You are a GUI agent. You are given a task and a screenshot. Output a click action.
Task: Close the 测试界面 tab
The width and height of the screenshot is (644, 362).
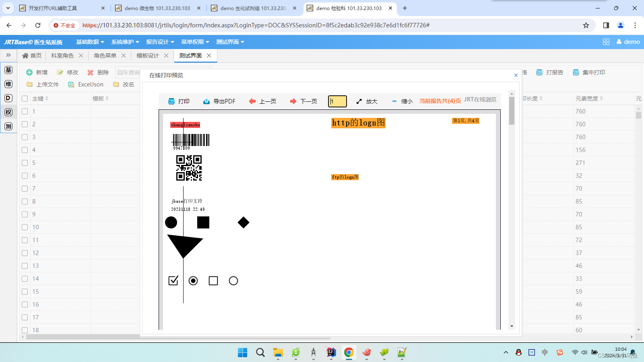[209, 56]
